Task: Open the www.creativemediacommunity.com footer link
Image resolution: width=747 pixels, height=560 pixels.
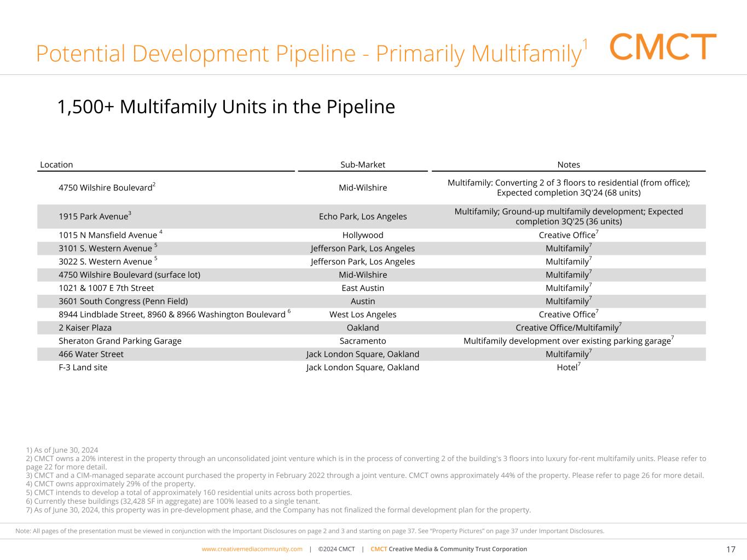Action: click(x=252, y=549)
